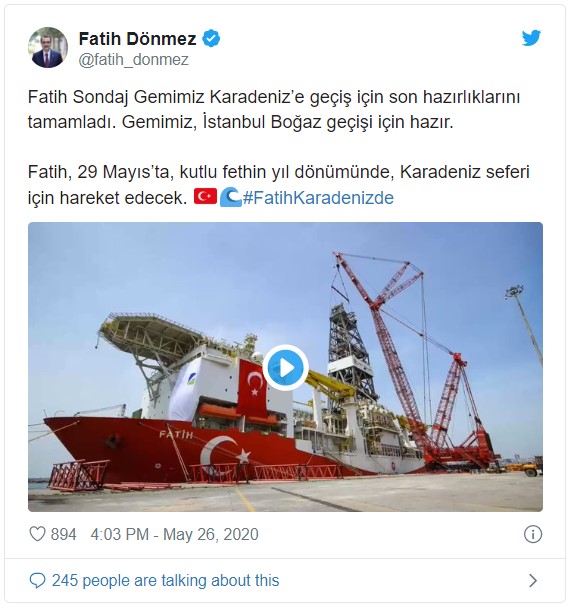Click the 894 likes count
The image size is (571, 607).
(63, 535)
